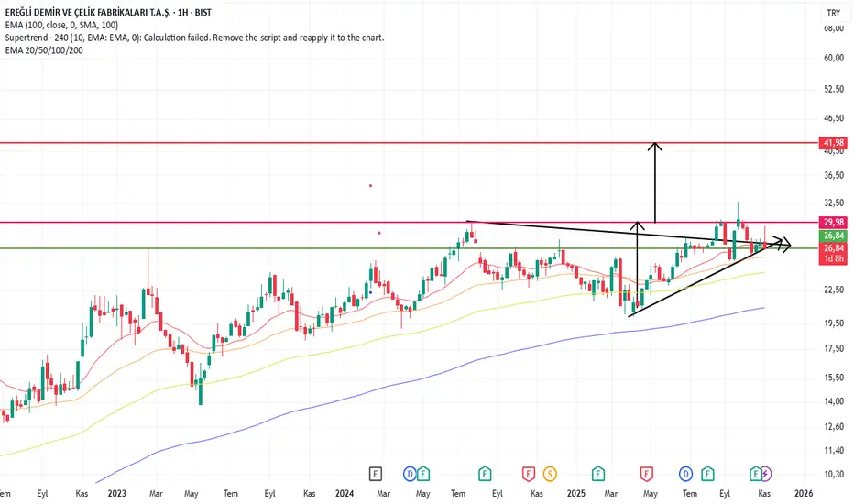
Task: Open the purple lightning event marker
Action: click(x=765, y=474)
